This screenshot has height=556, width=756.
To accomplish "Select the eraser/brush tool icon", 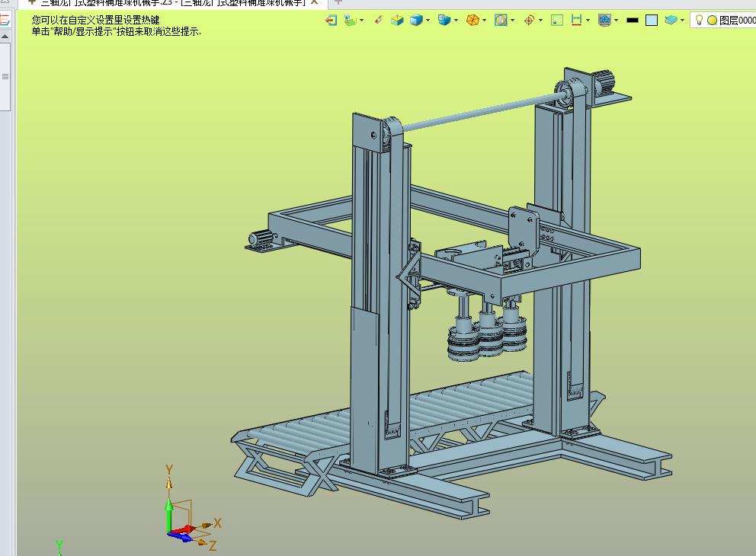I will click(x=379, y=21).
